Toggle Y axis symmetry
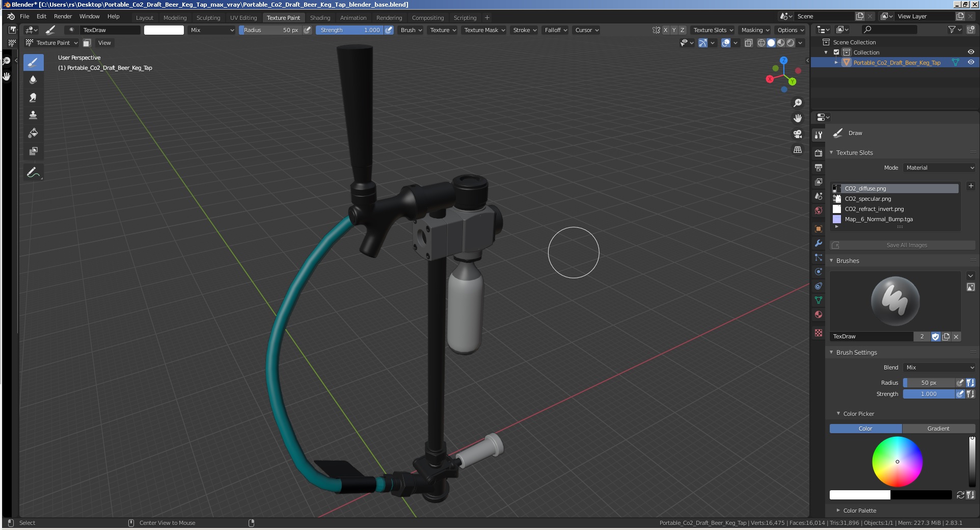Image resolution: width=980 pixels, height=530 pixels. click(674, 30)
